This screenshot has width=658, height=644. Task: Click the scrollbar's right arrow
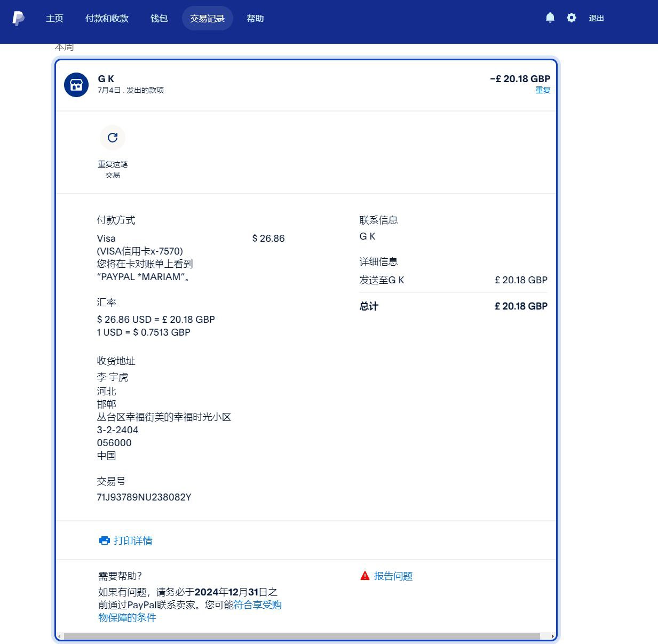click(x=552, y=636)
